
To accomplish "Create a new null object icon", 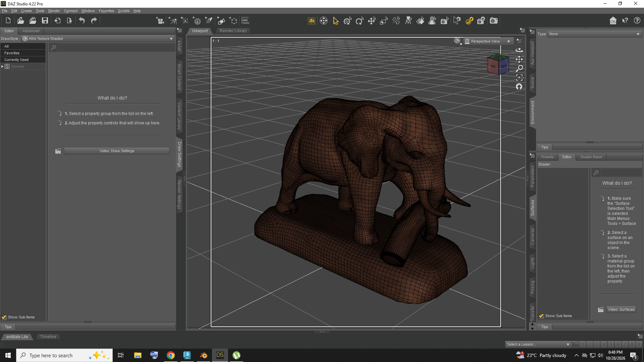I will pos(233,21).
